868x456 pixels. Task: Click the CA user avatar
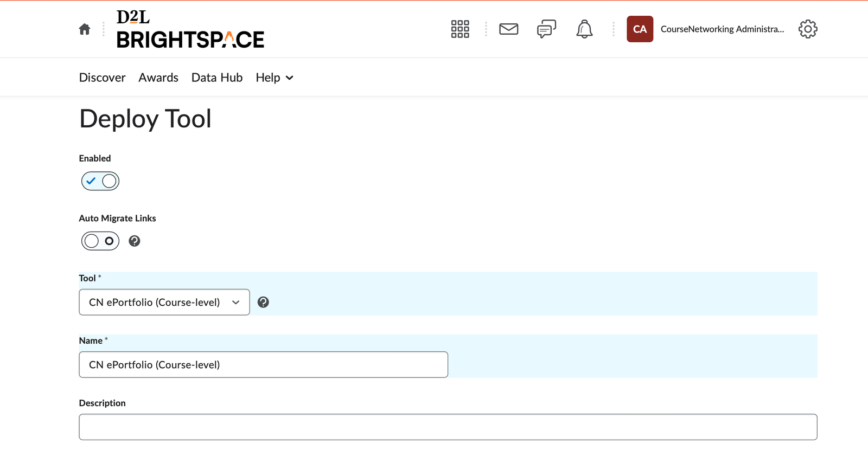pos(640,29)
